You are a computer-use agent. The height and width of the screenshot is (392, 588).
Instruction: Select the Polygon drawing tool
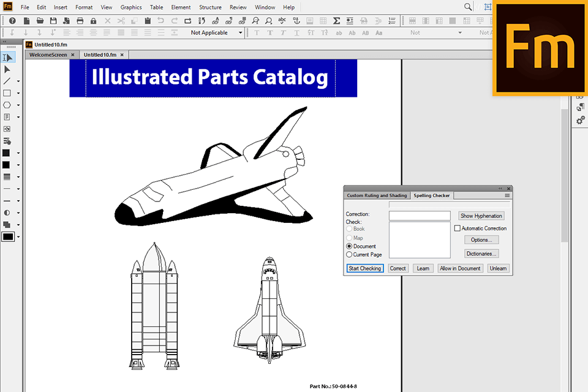coord(7,105)
